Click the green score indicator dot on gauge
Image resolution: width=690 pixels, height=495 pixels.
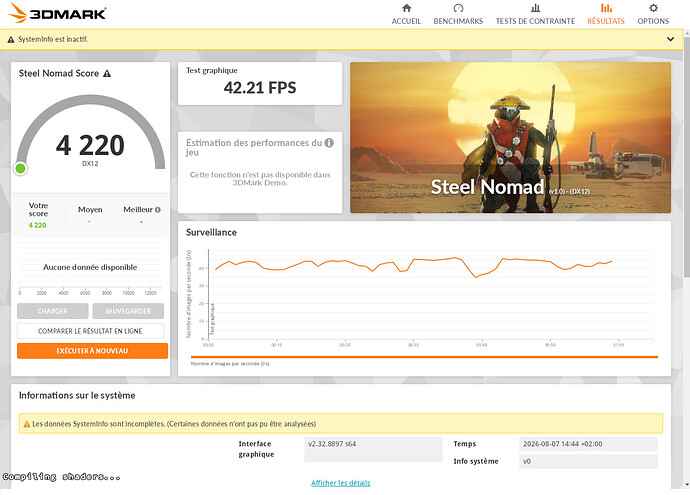click(x=20, y=168)
